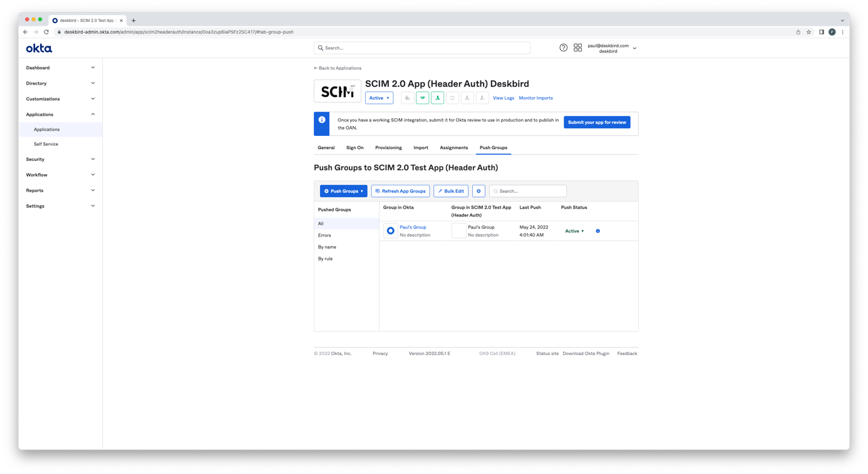
Task: Reload the page with browser refresh icon
Action: pos(46,32)
